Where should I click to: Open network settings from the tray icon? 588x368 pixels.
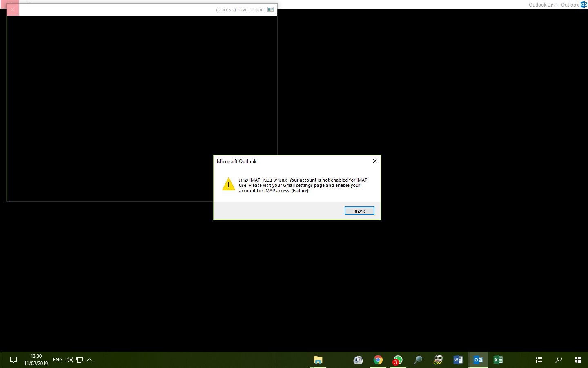[80, 360]
